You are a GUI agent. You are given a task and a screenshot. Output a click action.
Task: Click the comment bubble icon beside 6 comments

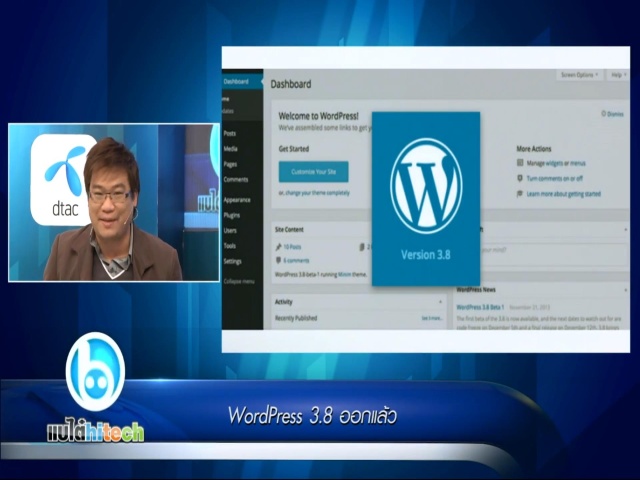(278, 260)
